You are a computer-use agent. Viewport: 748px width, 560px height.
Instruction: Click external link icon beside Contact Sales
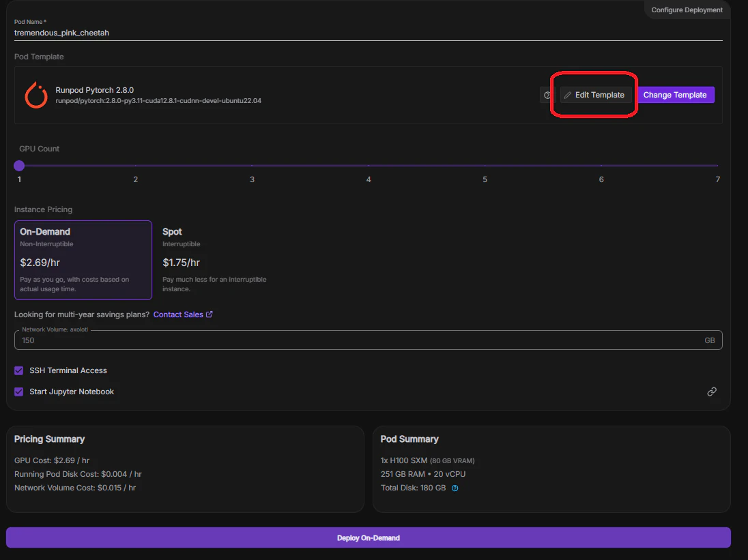coord(209,314)
